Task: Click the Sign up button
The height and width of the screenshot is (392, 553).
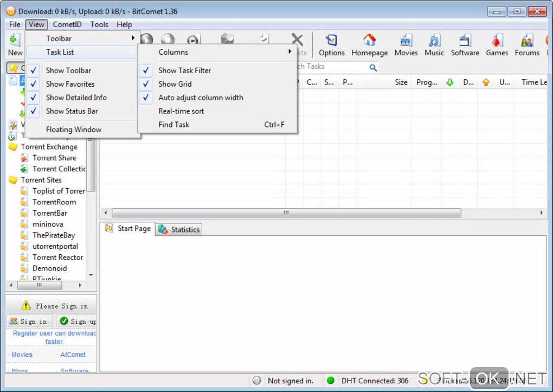Action: tap(77, 321)
